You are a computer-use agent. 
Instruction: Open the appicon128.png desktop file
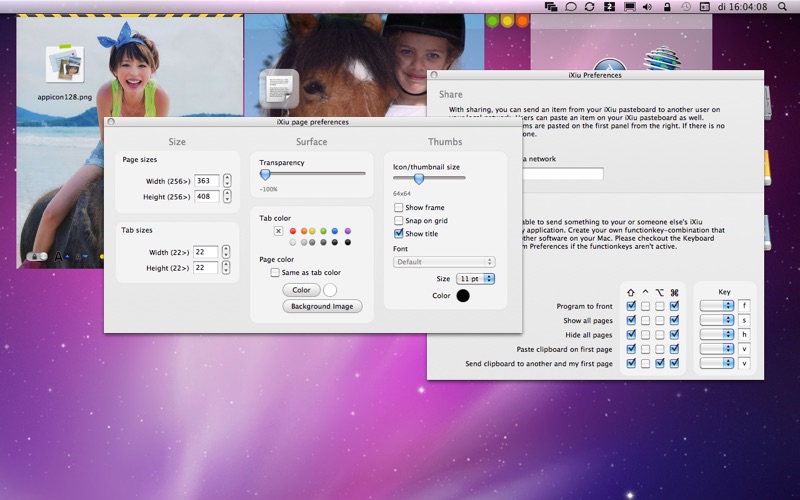tap(65, 65)
